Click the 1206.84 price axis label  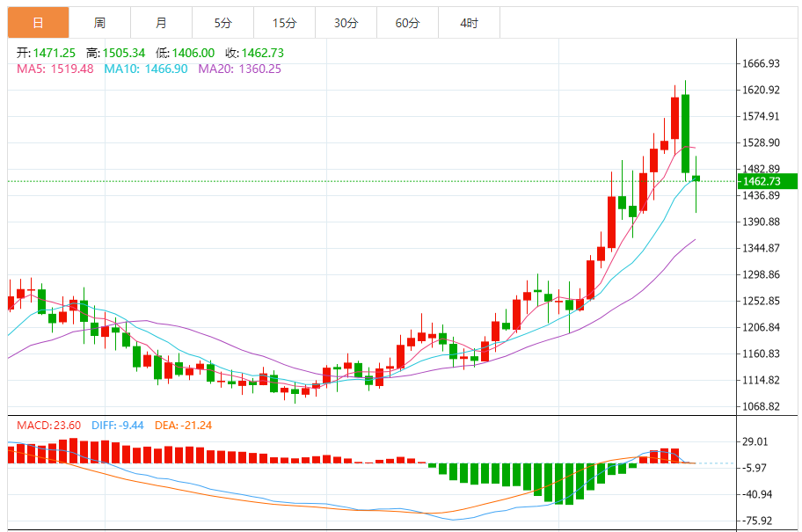(761, 327)
